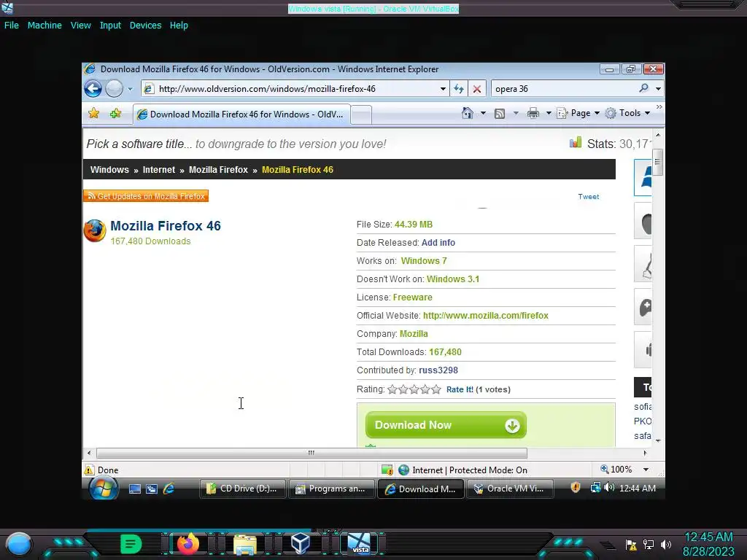The height and width of the screenshot is (560, 747).
Task: Click the Stats bar chart icon
Action: 576,142
